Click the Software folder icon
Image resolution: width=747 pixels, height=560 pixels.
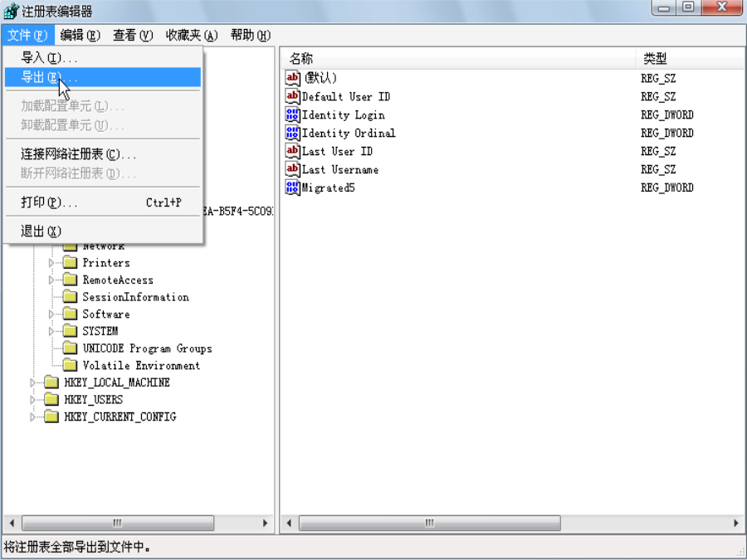[70, 314]
